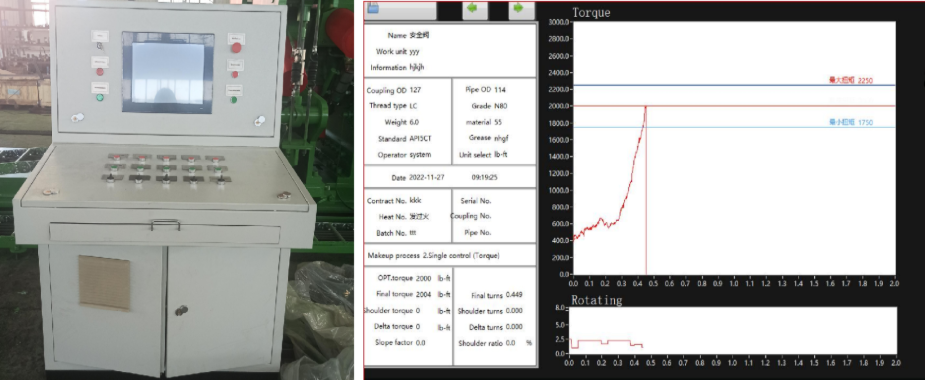925x380 pixels.
Task: Click the Work unit field 'yyy'
Action: [414, 51]
